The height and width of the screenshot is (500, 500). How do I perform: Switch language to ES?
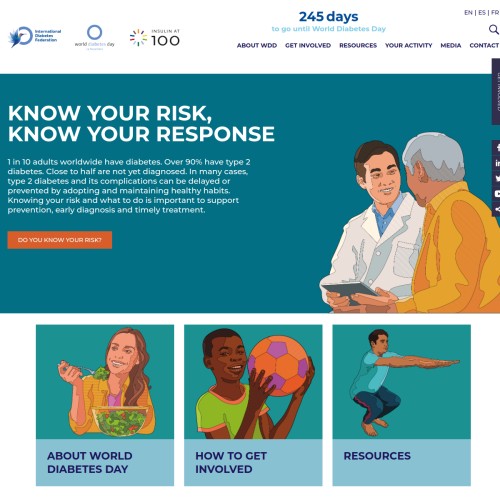point(482,13)
